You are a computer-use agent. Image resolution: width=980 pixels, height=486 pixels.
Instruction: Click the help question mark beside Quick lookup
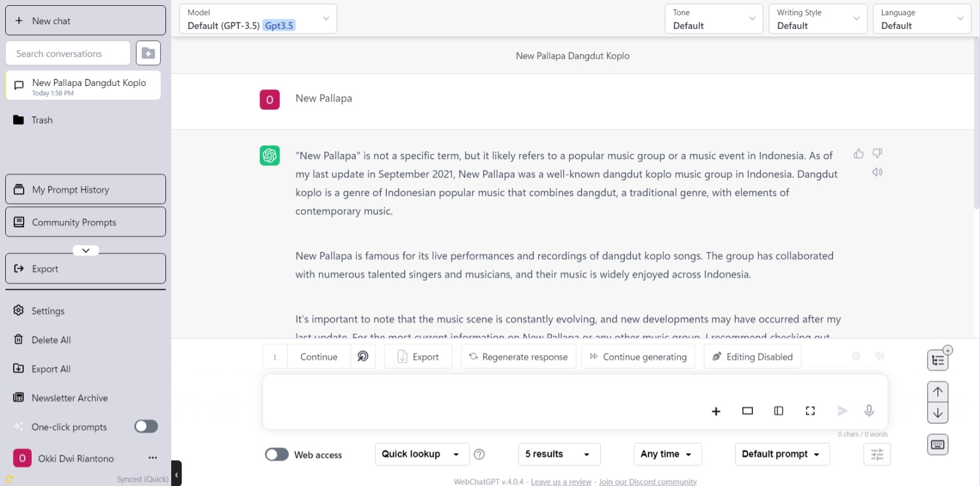(x=479, y=454)
